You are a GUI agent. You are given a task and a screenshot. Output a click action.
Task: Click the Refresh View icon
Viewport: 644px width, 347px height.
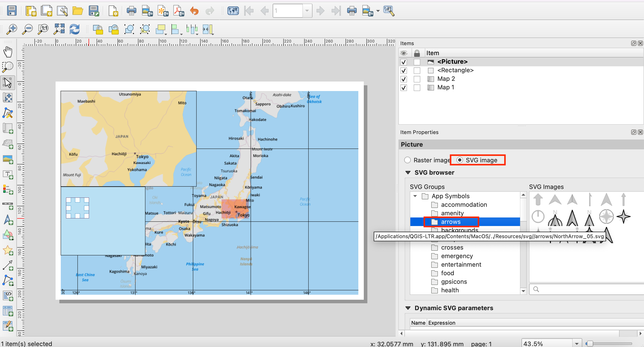click(75, 29)
